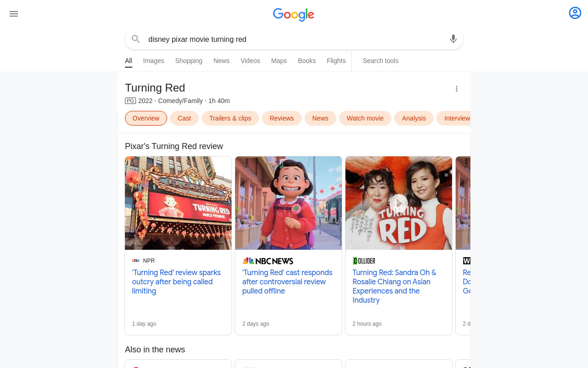
Task: Click the search magnifier icon
Action: 136,39
